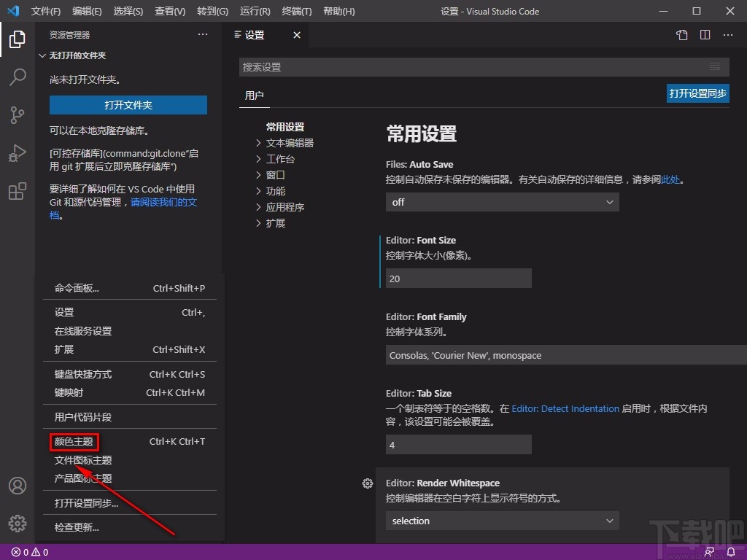Choose 产品图标主题 menu entry

click(x=130, y=478)
